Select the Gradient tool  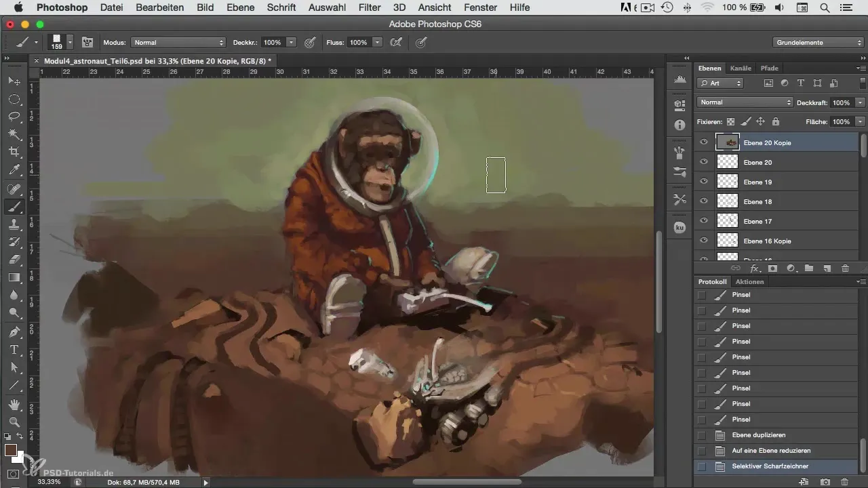(x=14, y=277)
